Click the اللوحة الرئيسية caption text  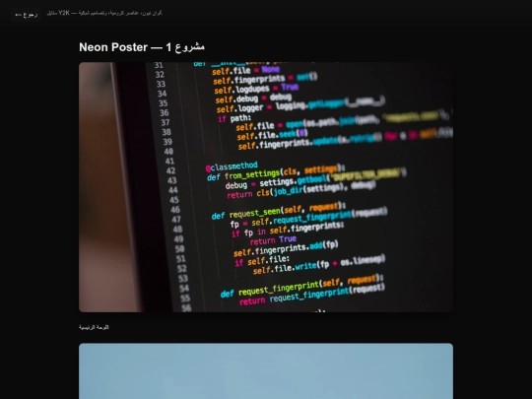click(94, 327)
